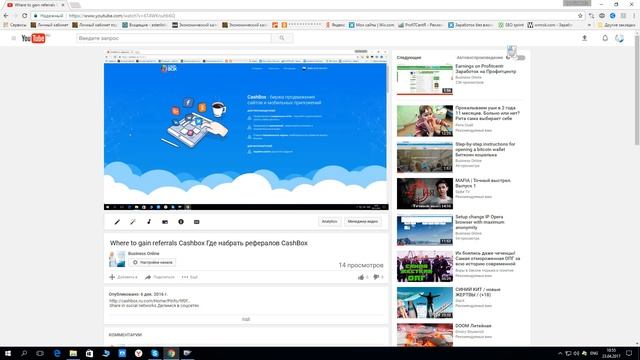Click the video player area
Screen dimensions: 640x360
246,130
